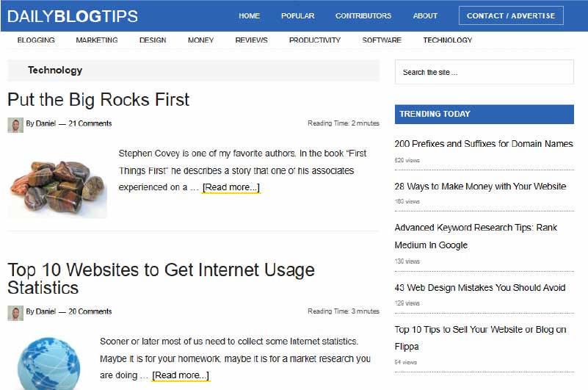This screenshot has height=390, width=588.
Task: Click the globe thumbnail image
Action: click(49, 364)
